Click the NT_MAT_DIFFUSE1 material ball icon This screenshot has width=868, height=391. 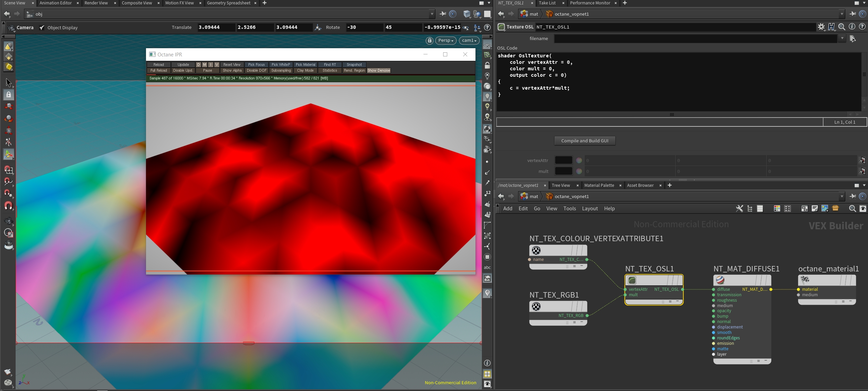pyautogui.click(x=720, y=280)
